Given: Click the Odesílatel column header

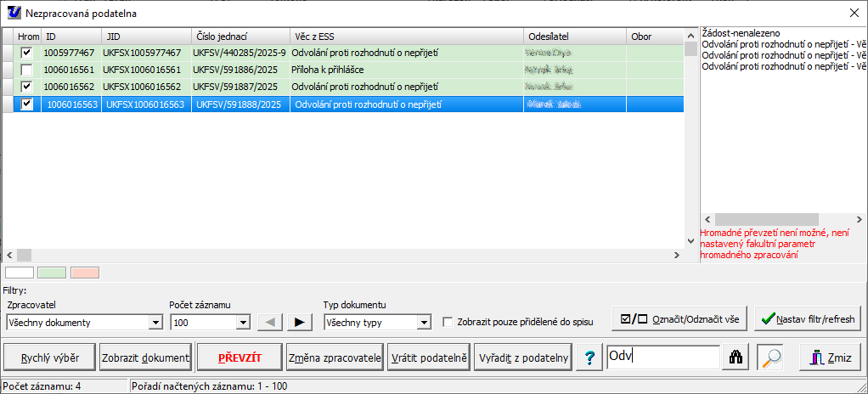Looking at the screenshot, I should pos(573,37).
